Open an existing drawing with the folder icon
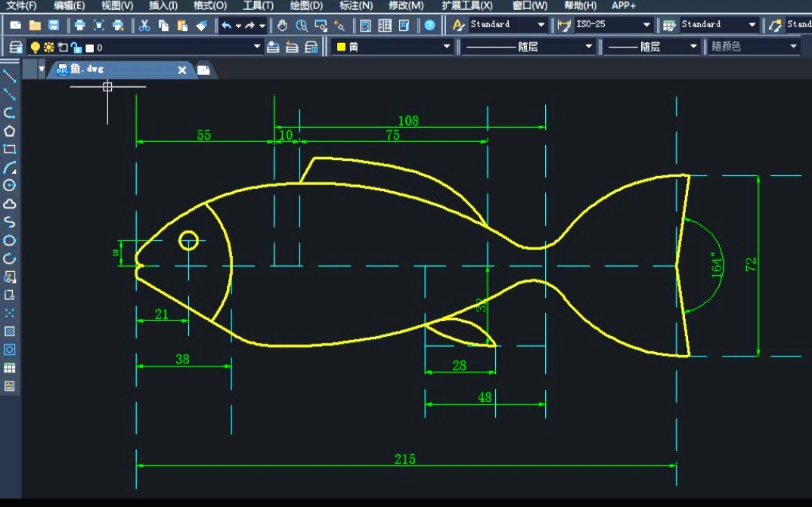The height and width of the screenshot is (507, 812). 35,25
